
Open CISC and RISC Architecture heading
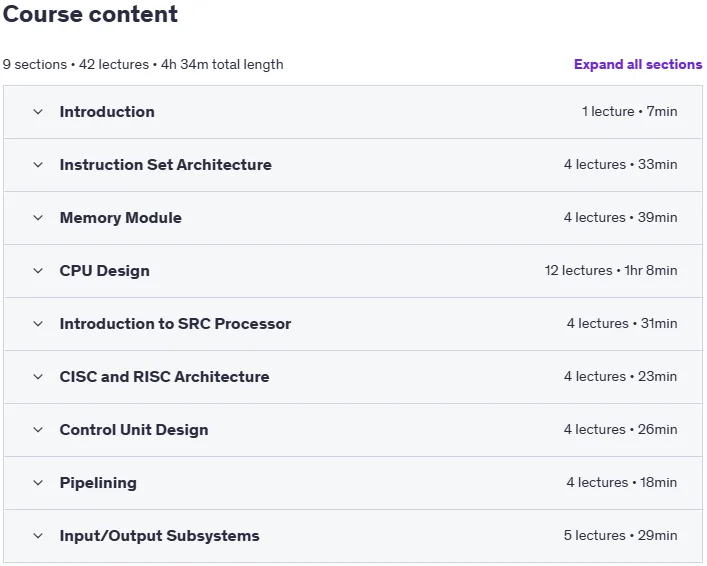pyautogui.click(x=164, y=377)
